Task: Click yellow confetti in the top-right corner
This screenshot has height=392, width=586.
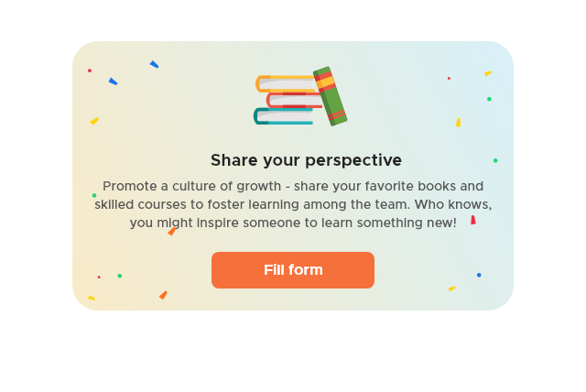Action: tap(488, 73)
